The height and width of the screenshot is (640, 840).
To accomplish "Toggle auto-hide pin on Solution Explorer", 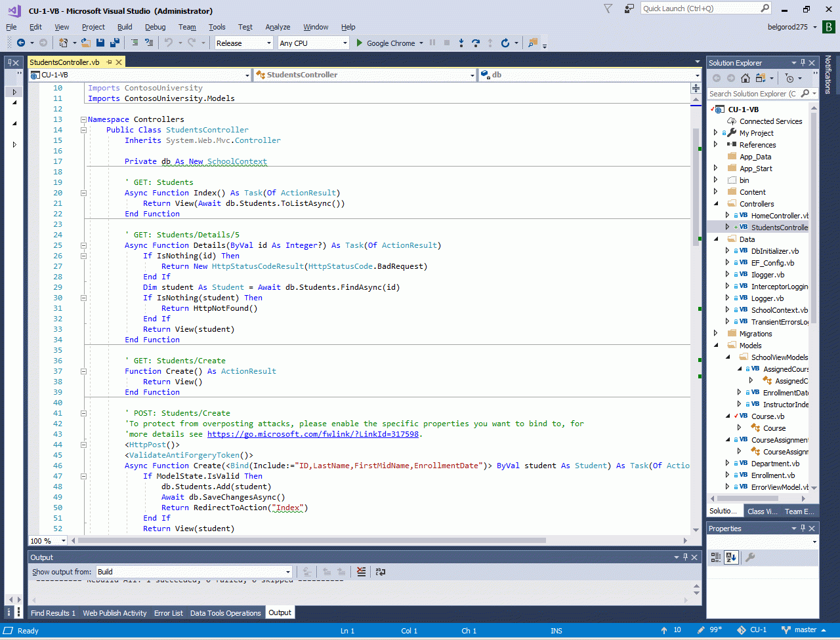I will 803,63.
